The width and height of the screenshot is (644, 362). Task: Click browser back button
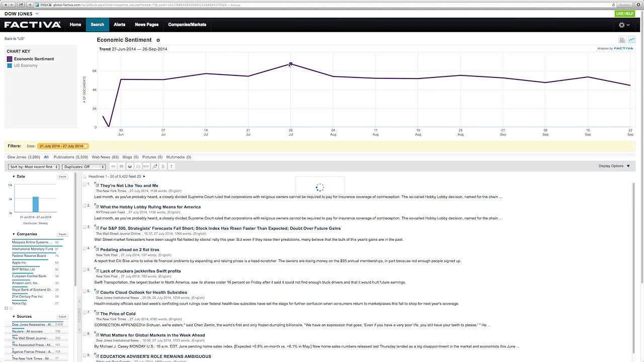coord(6,5)
